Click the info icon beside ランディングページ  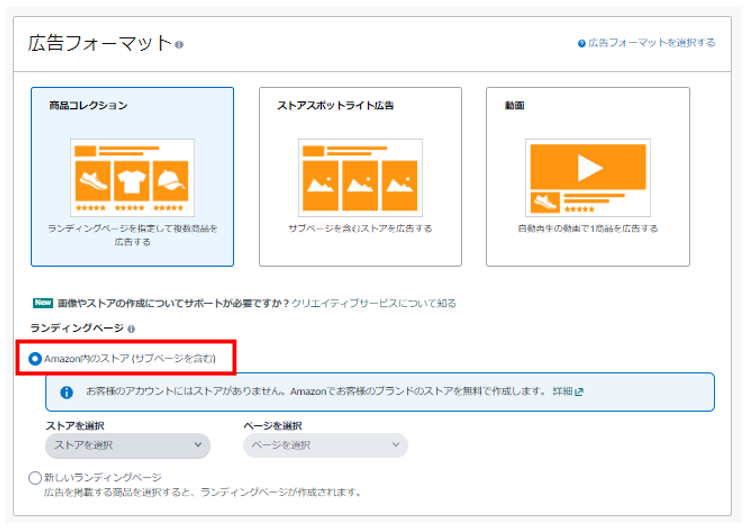click(131, 329)
